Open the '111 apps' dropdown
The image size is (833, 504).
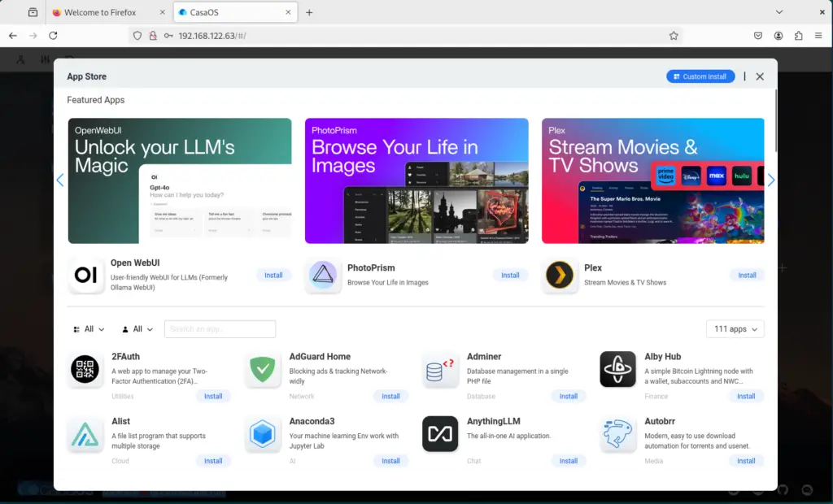[735, 329]
